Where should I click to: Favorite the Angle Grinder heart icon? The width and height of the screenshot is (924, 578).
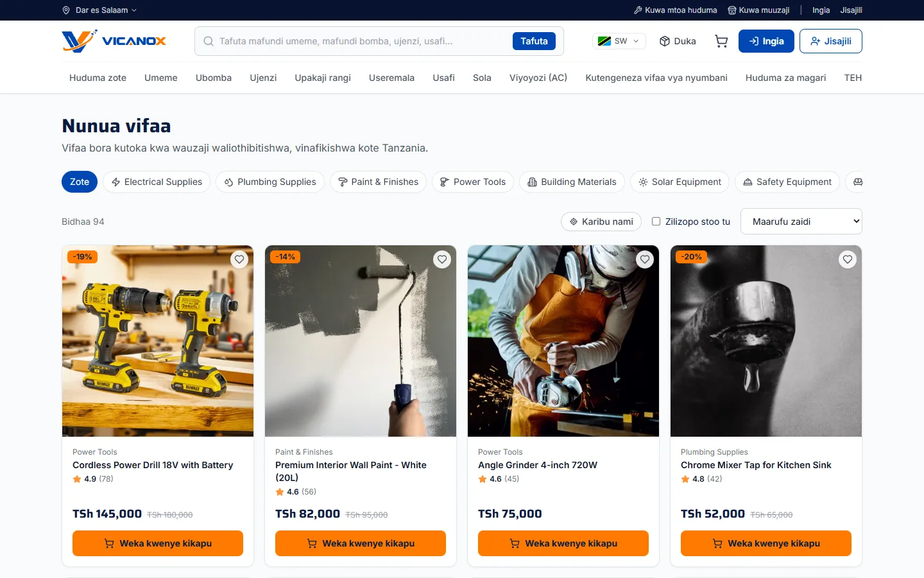coord(645,259)
